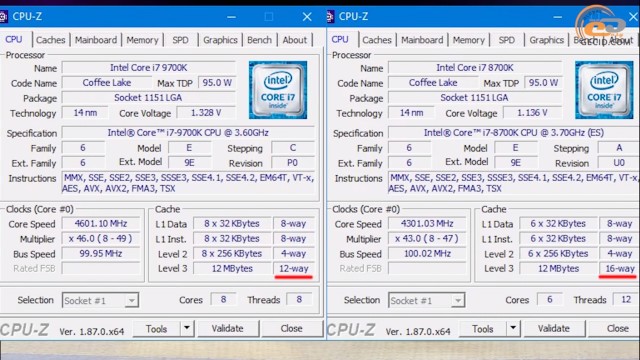Click Validate in the right CPU-Z window
The height and width of the screenshot is (360, 640).
coord(554,328)
